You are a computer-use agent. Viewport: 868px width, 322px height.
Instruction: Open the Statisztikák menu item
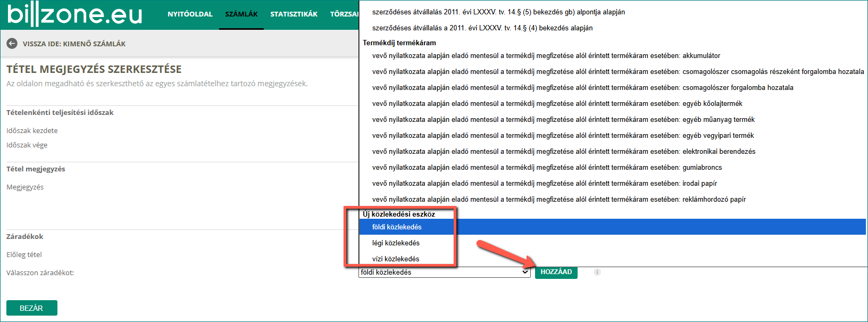(x=294, y=14)
